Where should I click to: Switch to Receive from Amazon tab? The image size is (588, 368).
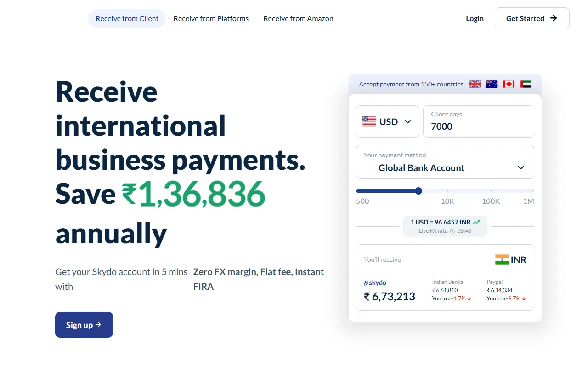tap(298, 18)
